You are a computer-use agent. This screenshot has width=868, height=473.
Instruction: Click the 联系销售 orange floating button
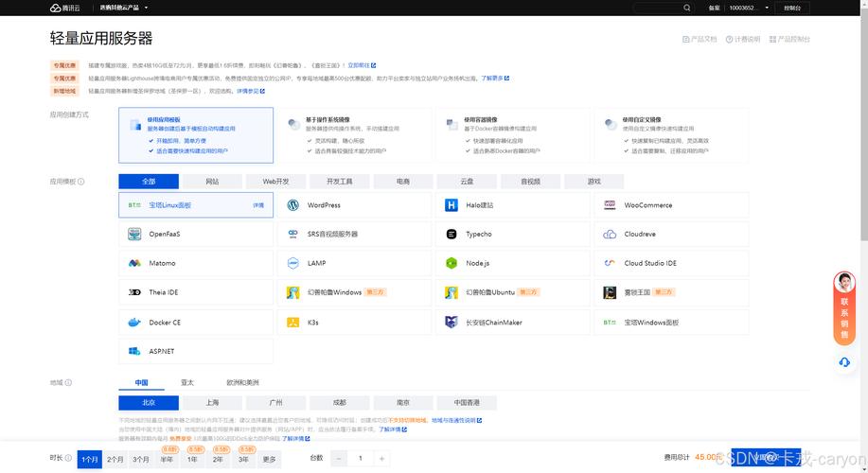click(x=844, y=308)
